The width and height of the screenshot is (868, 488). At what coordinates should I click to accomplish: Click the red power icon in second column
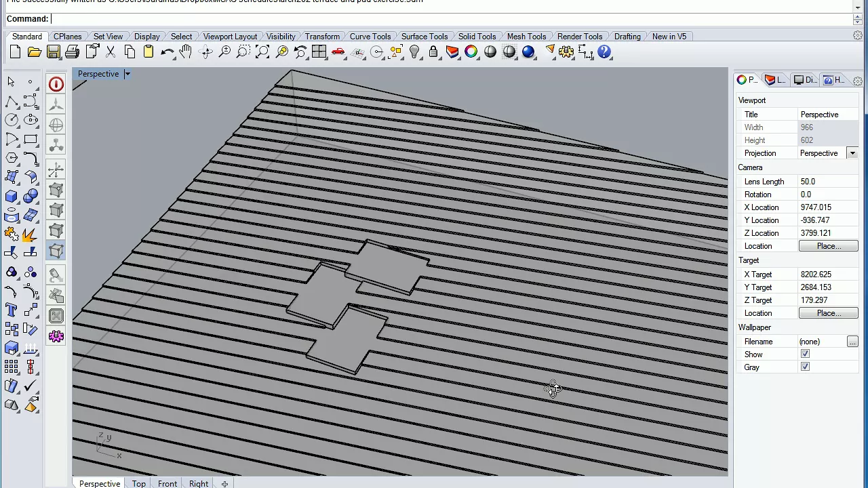pyautogui.click(x=56, y=84)
